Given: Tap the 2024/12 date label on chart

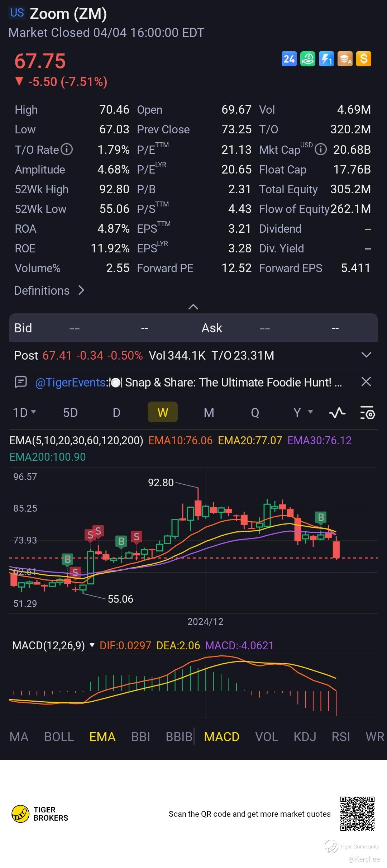Looking at the screenshot, I should [x=205, y=621].
